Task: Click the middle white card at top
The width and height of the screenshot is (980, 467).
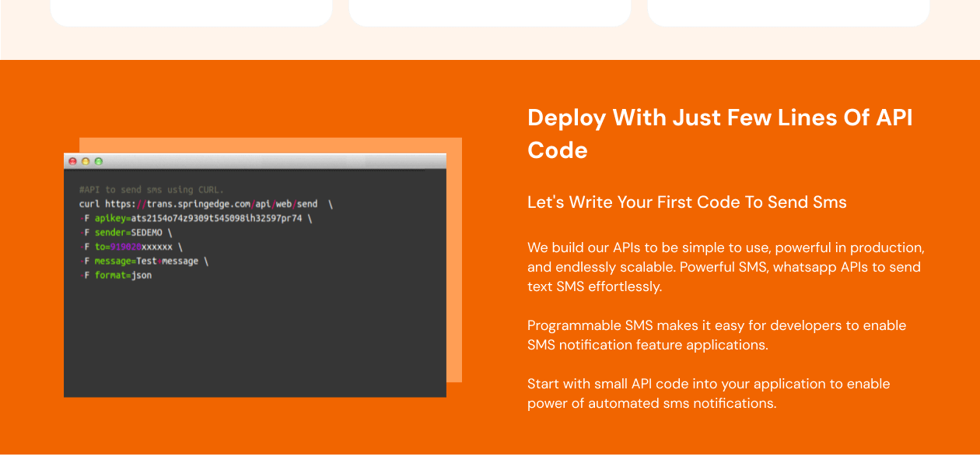Action: (490, 12)
